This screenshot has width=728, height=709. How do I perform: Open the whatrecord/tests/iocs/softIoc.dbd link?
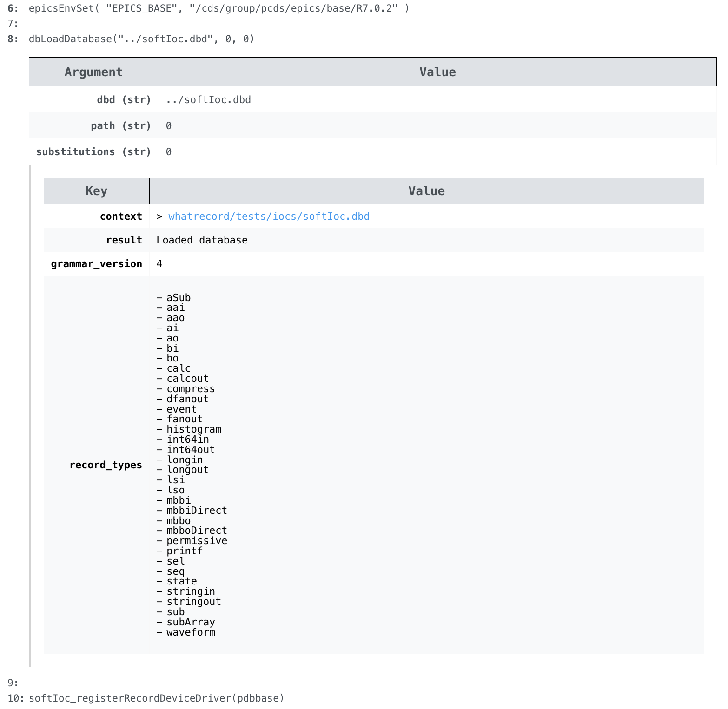[269, 216]
